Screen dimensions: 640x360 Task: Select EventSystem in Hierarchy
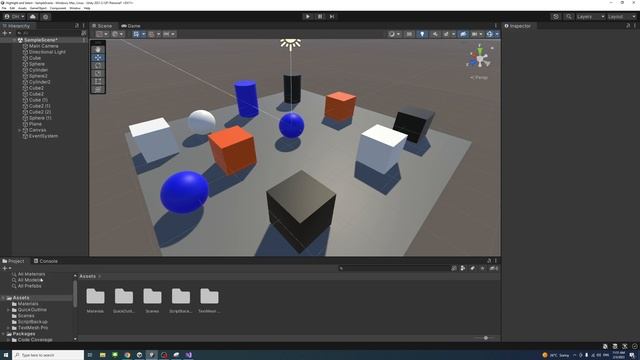point(43,136)
